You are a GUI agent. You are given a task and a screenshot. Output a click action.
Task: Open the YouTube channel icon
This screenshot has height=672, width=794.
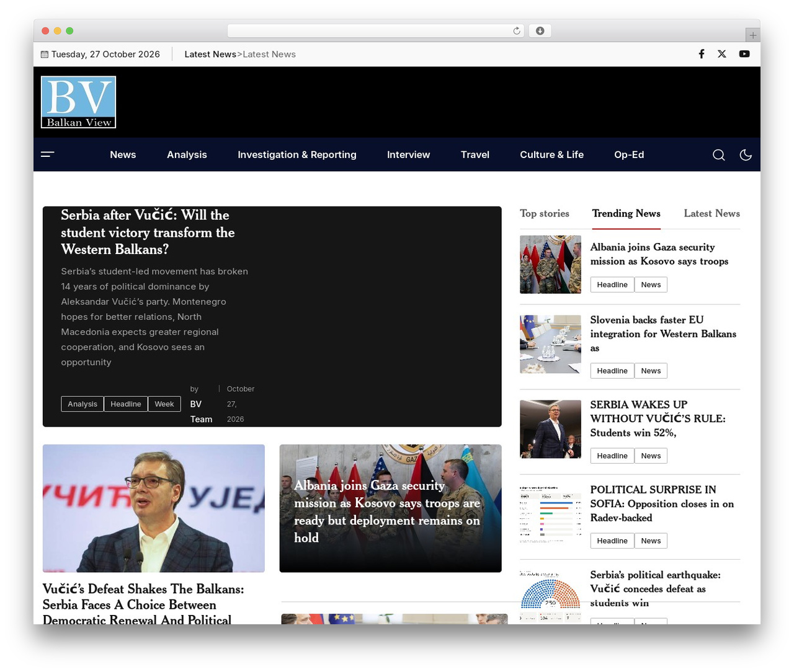pos(744,54)
